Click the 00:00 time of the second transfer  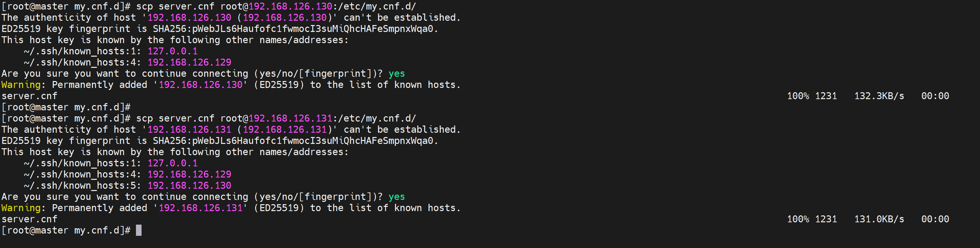935,219
